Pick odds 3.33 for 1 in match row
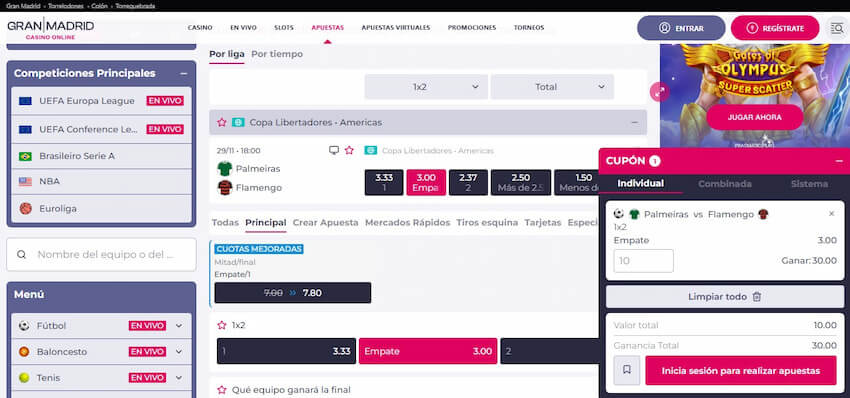850x398 pixels. coord(384,183)
